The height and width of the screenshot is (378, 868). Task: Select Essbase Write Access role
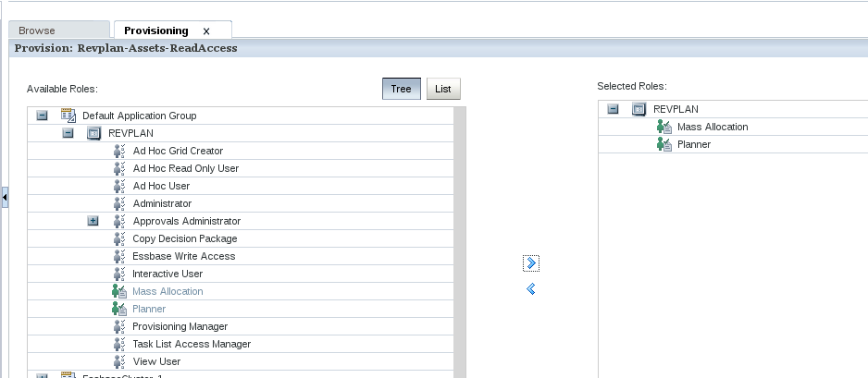(184, 256)
